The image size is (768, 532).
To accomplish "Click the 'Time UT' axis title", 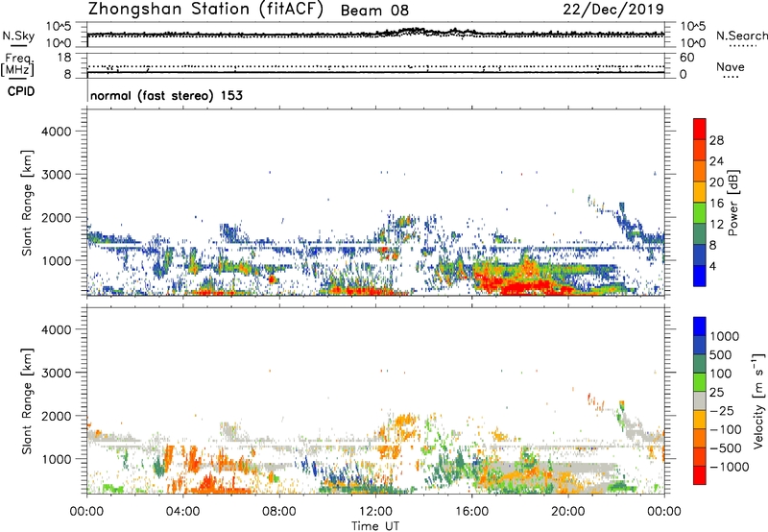I will pyautogui.click(x=375, y=526).
